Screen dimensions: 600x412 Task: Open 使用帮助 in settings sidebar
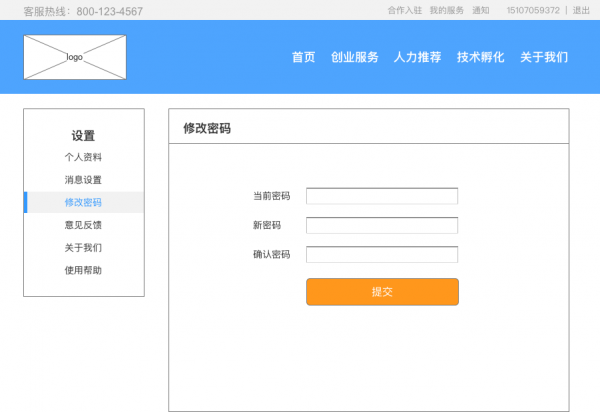(x=83, y=270)
